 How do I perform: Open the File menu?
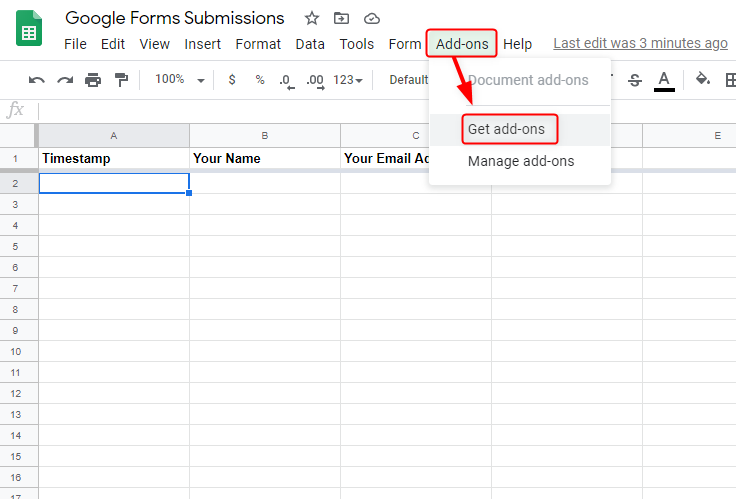click(75, 44)
